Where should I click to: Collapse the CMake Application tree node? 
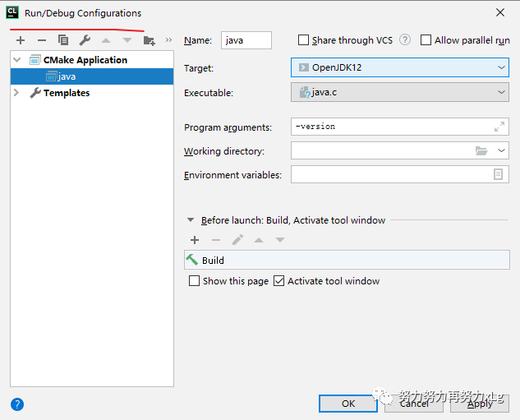pos(17,60)
